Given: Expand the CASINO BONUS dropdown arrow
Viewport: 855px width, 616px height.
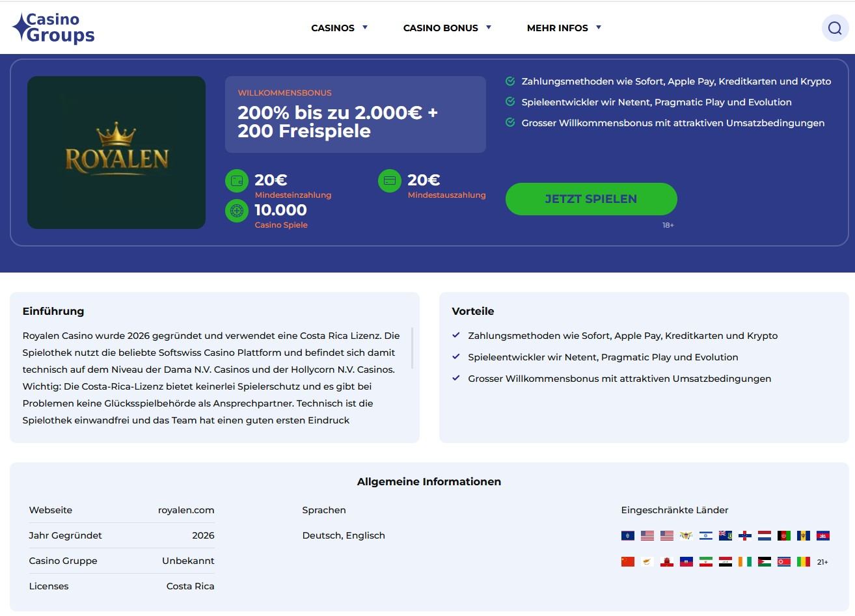Looking at the screenshot, I should pos(489,27).
